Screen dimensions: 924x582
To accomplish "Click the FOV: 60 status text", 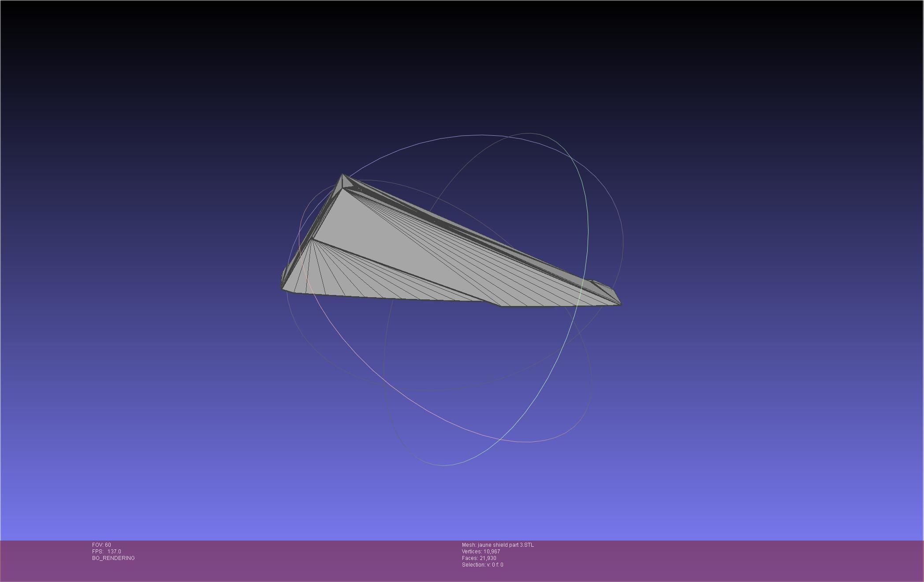I will pyautogui.click(x=101, y=545).
